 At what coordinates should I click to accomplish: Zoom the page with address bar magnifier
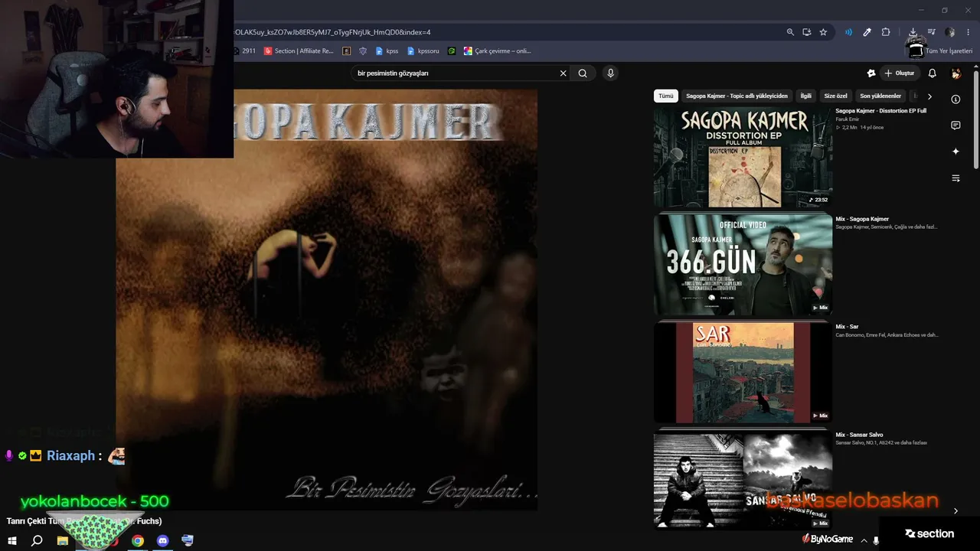790,32
